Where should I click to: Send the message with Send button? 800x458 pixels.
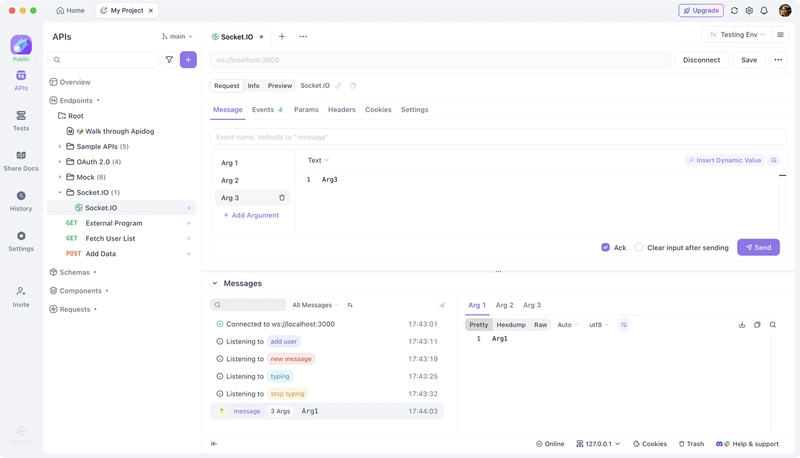click(758, 247)
